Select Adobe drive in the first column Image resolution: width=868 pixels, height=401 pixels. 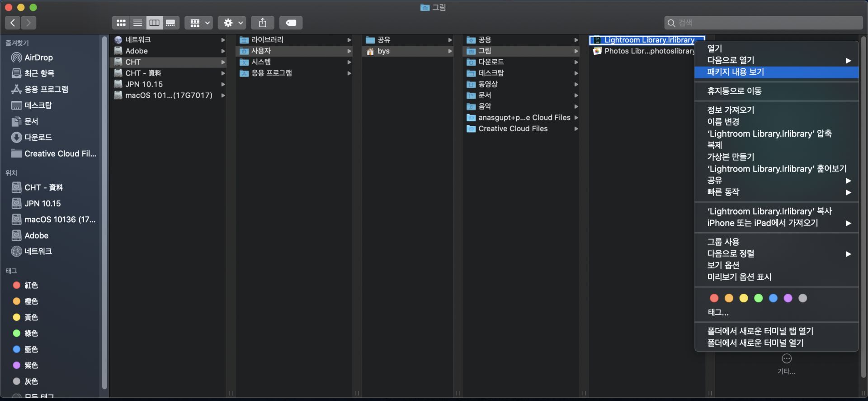tap(168, 51)
